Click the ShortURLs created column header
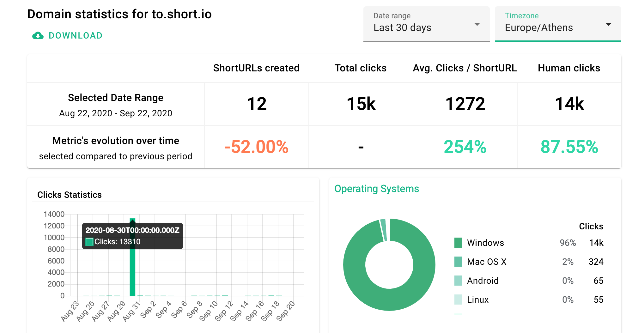The height and width of the screenshot is (333, 644). [x=256, y=68]
